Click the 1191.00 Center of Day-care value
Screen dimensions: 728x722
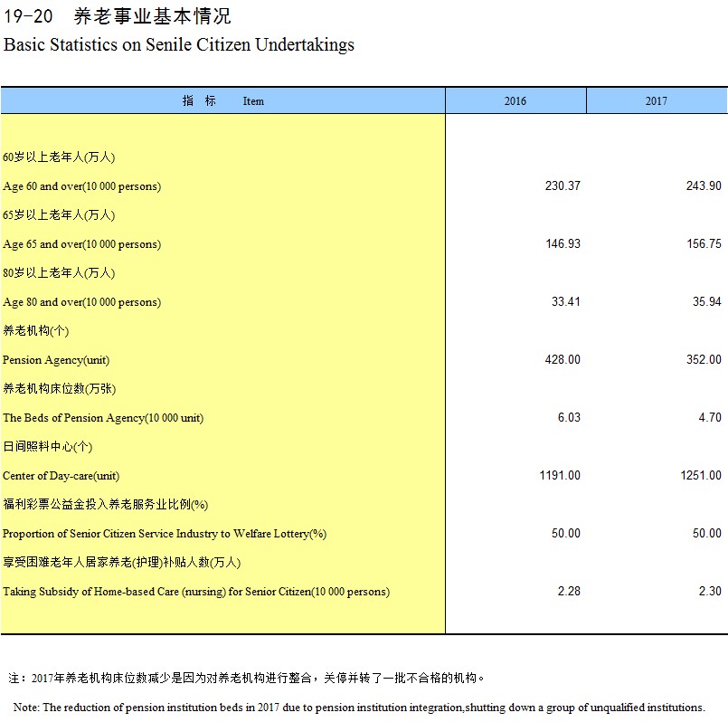[x=560, y=476]
